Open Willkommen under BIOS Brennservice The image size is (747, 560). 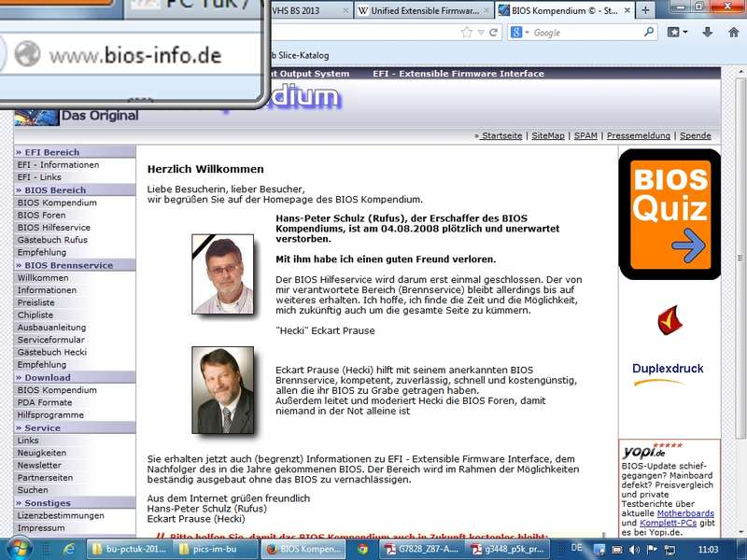43,277
